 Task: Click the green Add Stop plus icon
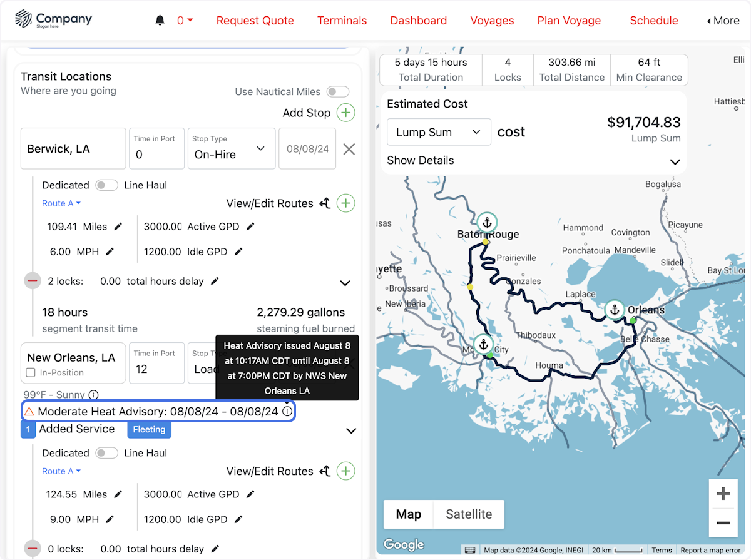pos(346,113)
